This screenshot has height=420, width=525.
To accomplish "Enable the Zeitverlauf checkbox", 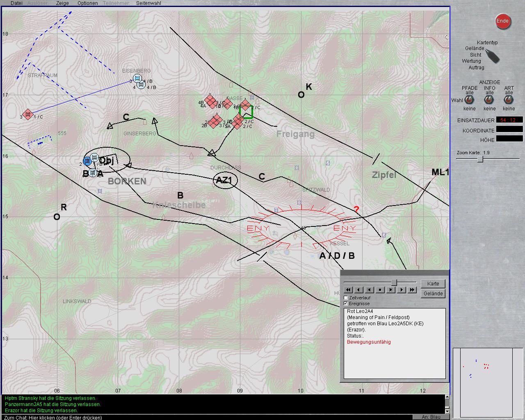I will coord(346,298).
